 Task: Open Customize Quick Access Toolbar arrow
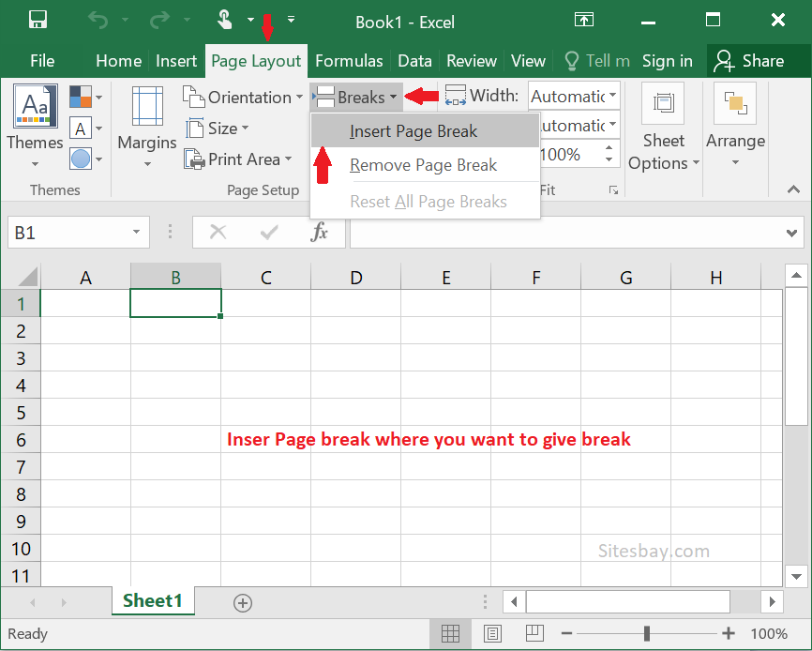(291, 20)
